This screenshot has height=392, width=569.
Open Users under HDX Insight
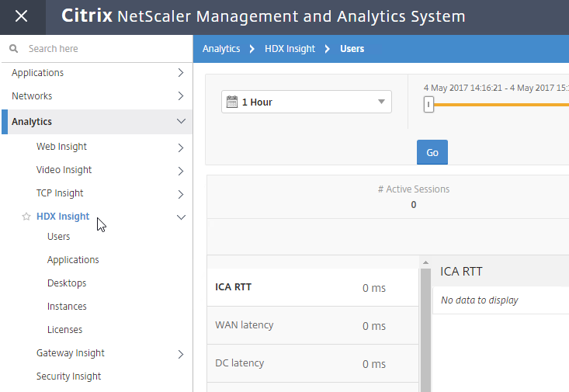click(x=58, y=237)
